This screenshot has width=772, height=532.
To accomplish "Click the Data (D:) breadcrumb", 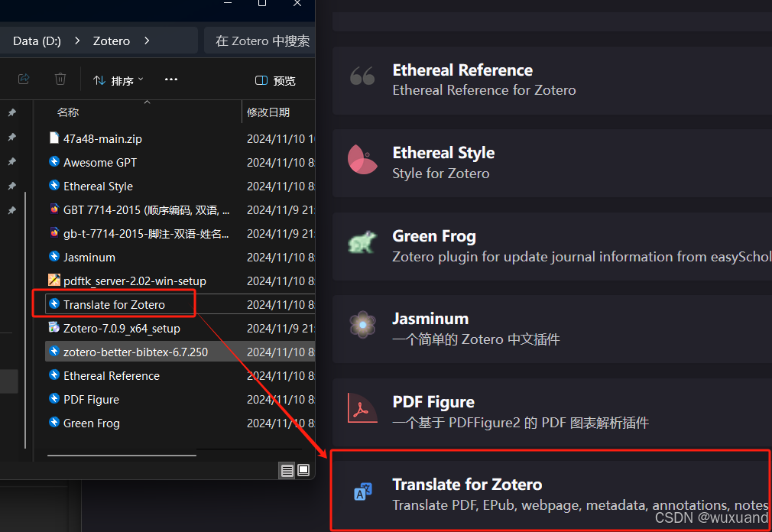I will point(37,41).
